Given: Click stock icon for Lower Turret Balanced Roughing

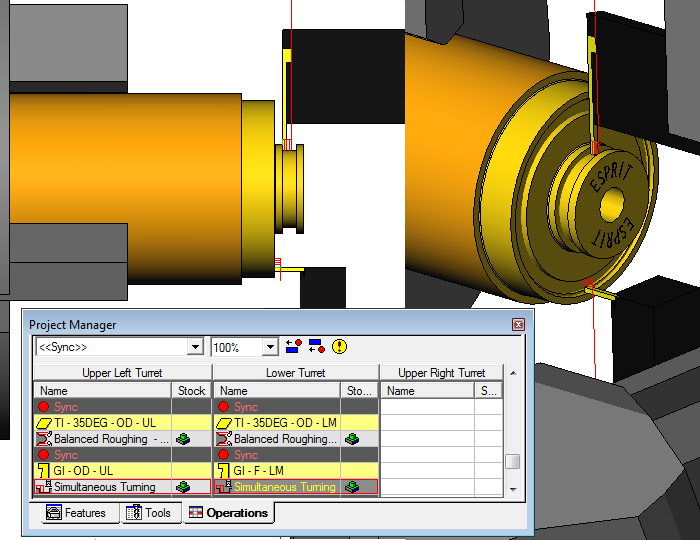Looking at the screenshot, I should tap(352, 439).
